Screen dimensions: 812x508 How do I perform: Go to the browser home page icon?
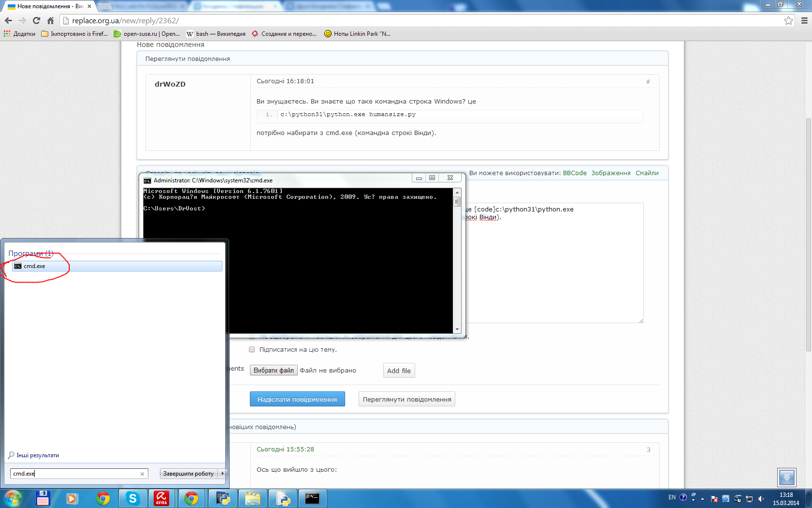50,20
